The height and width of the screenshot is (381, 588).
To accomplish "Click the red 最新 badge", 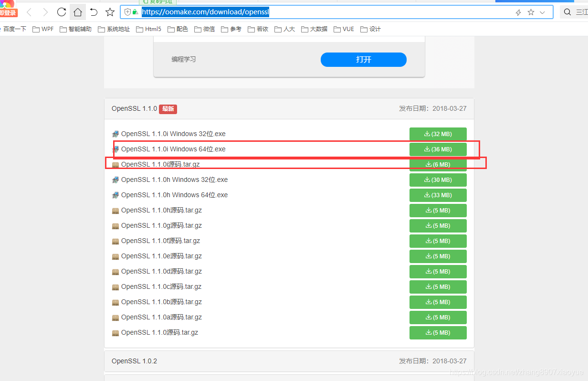I will 168,109.
